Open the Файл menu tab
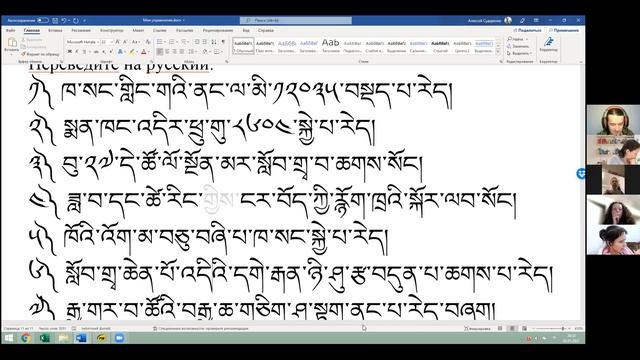This screenshot has height=360, width=640. click(11, 31)
